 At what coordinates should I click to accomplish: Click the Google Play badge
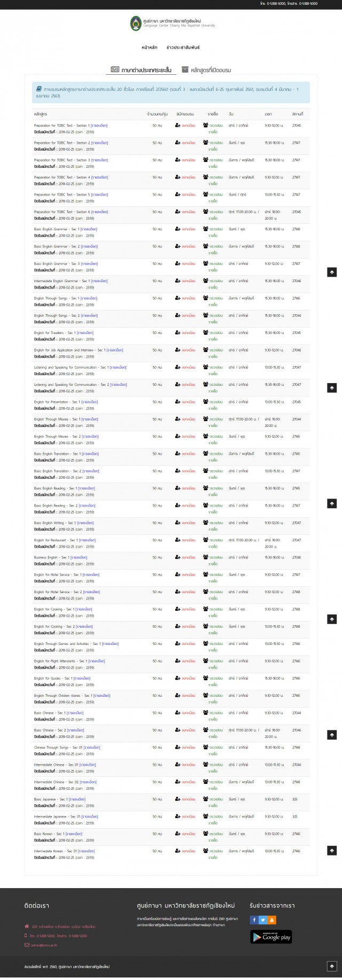pos(271,937)
